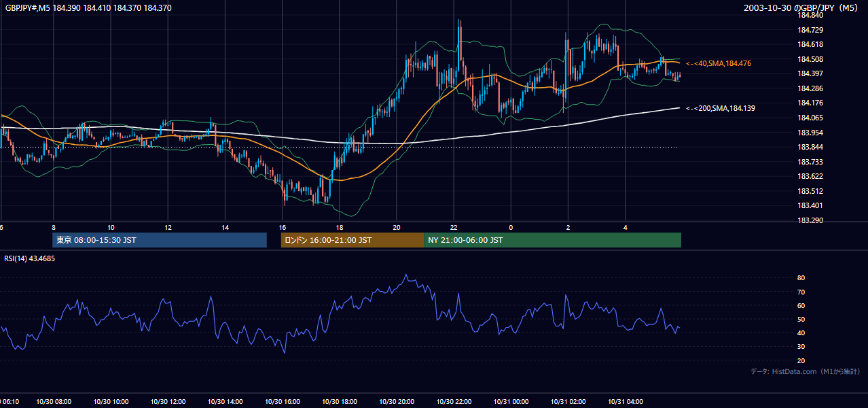Select price axis value 184.508
Screen dimensions: 868x408
tap(810, 59)
